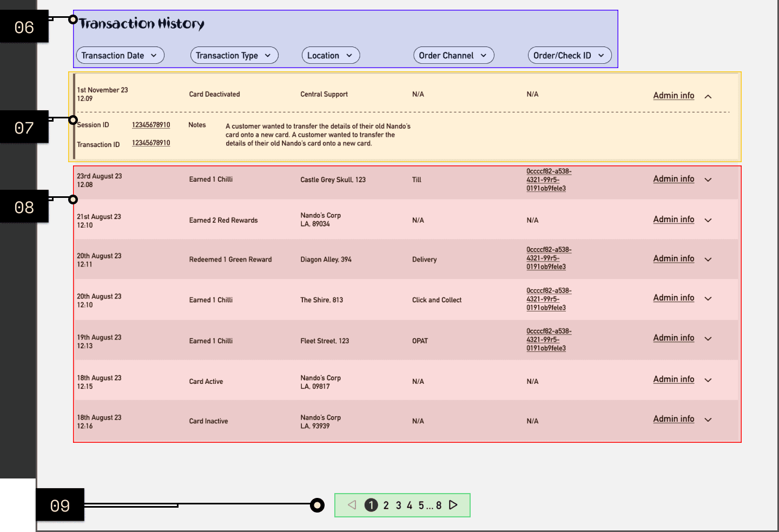Open order ID link for Delivery row
779x532 pixels.
[549, 258]
